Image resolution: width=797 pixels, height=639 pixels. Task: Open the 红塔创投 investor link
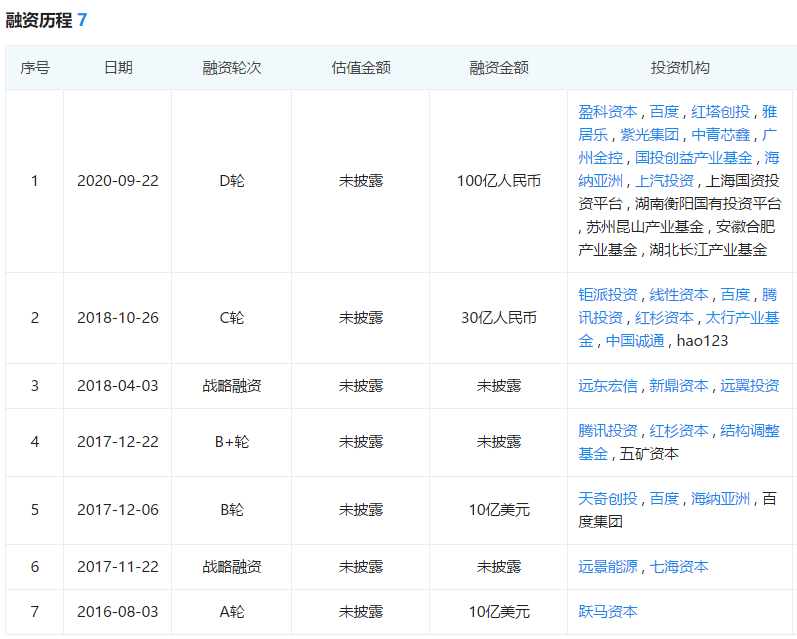pos(720,112)
